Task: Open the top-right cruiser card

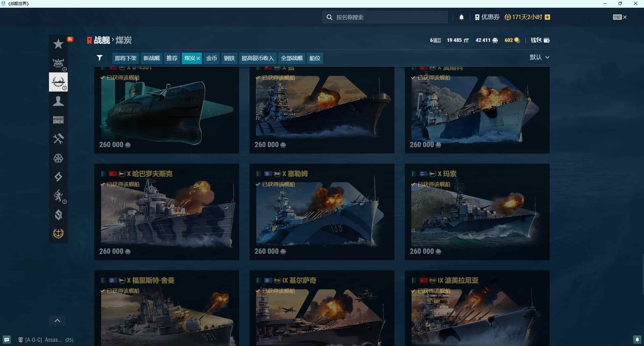Action: 477,110
